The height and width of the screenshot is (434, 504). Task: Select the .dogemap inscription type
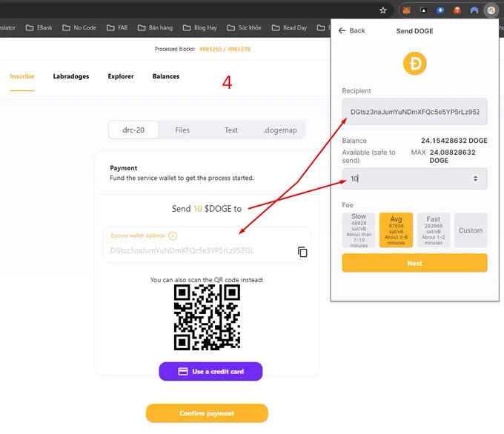click(x=280, y=130)
